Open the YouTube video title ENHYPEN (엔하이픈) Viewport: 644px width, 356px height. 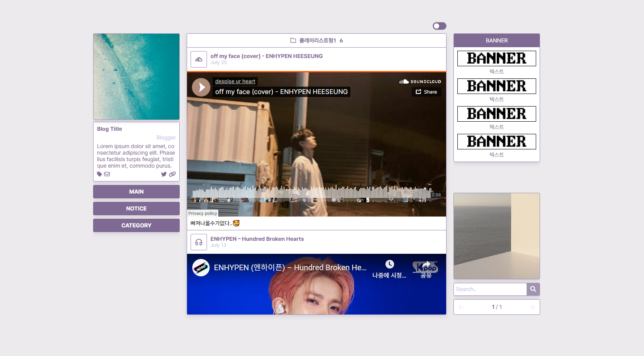[290, 268]
